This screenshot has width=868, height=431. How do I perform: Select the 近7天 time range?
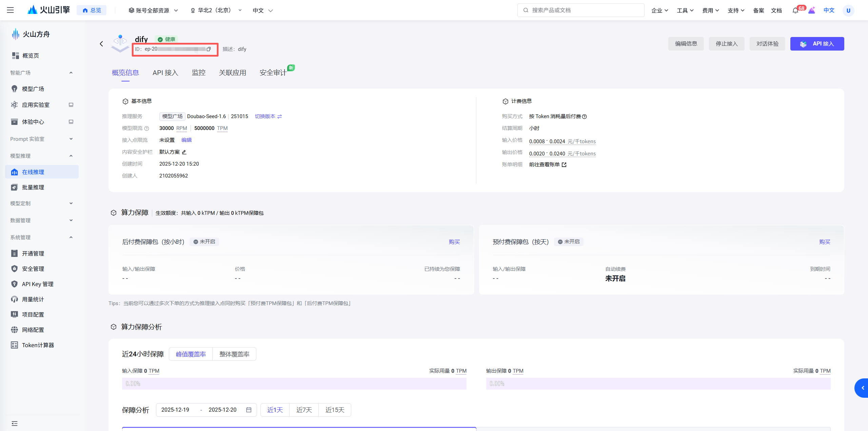click(x=304, y=410)
